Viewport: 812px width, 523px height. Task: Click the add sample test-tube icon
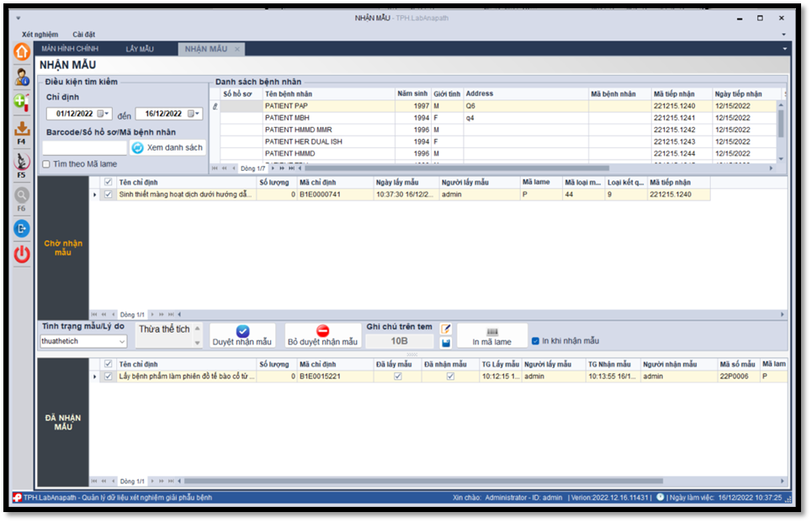[x=22, y=102]
